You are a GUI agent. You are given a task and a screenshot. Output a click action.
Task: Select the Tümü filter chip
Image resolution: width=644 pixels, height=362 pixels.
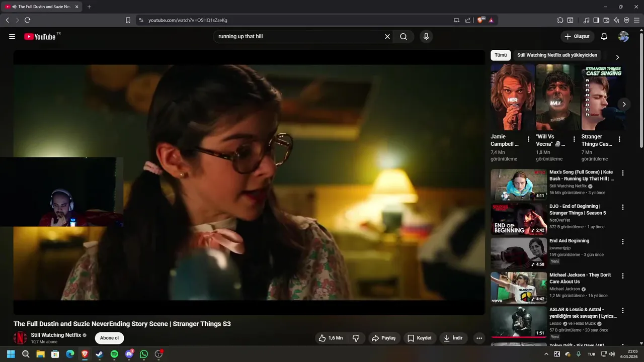coord(501,55)
